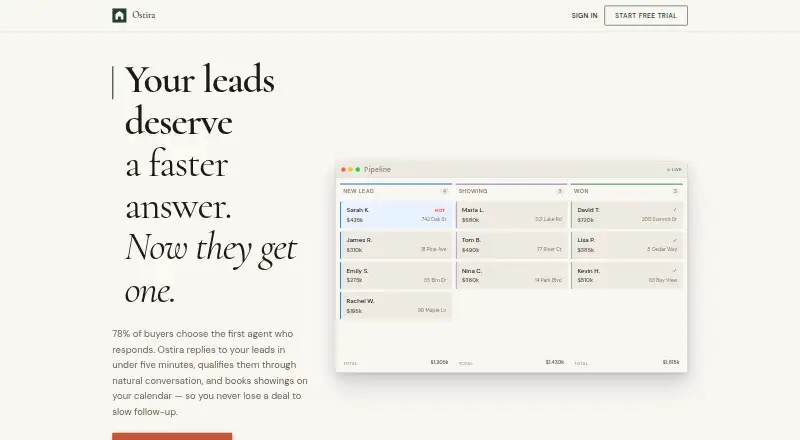Click the 'Your leads deserve' headline

click(199, 101)
